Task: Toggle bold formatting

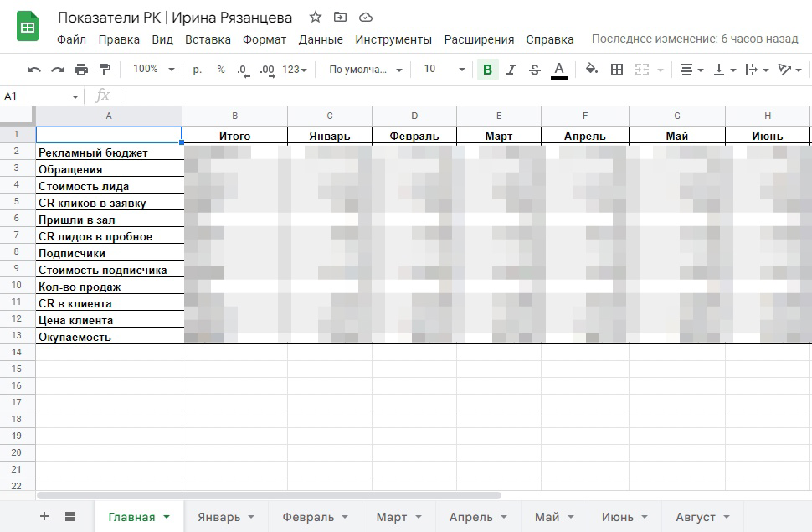Action: 487,70
